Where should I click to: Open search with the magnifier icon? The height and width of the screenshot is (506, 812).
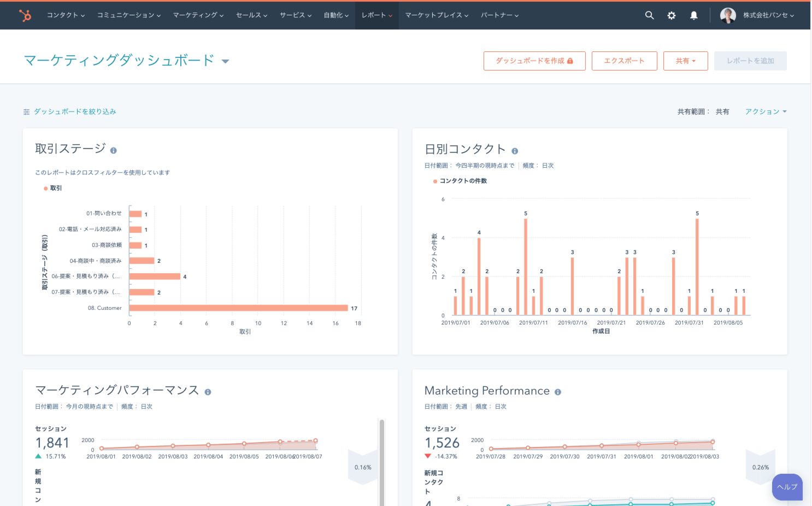tap(649, 15)
